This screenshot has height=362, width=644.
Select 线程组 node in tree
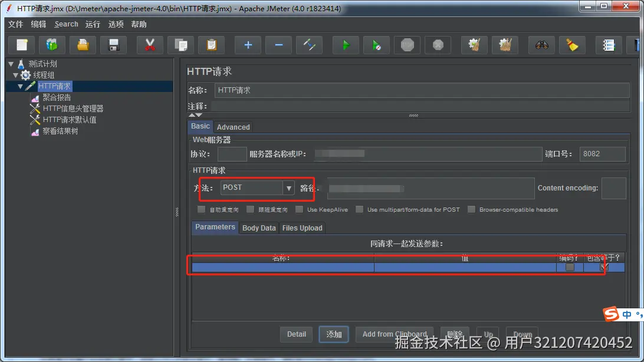coord(44,75)
